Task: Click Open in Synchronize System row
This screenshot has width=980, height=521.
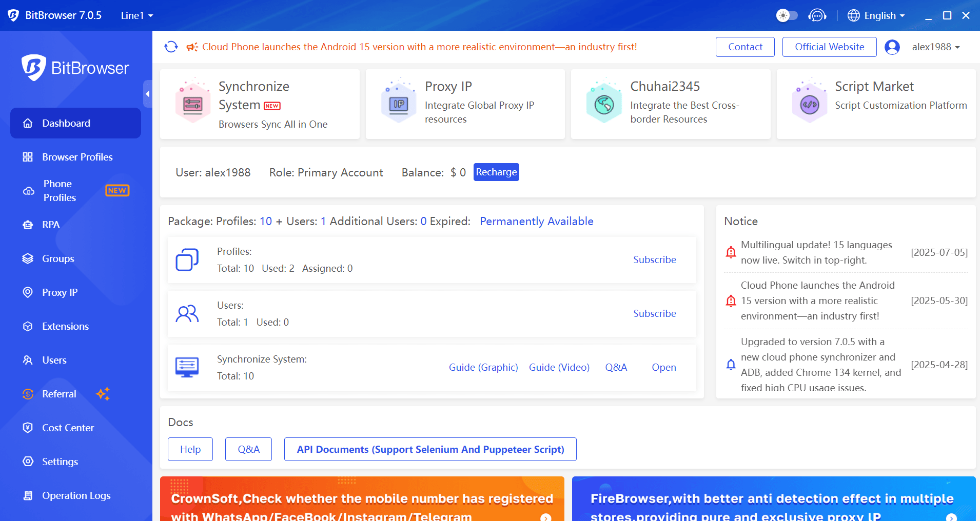Action: [x=664, y=367]
